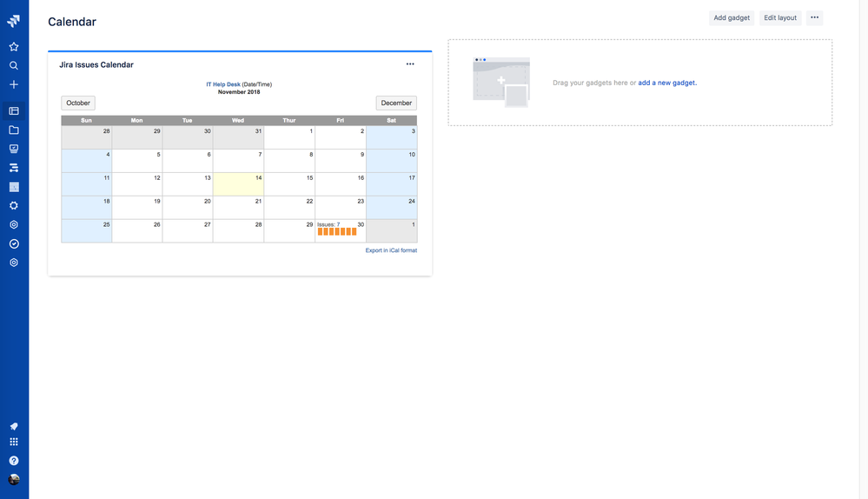The image size is (868, 499).
Task: Select calendar day 21
Action: click(x=239, y=208)
